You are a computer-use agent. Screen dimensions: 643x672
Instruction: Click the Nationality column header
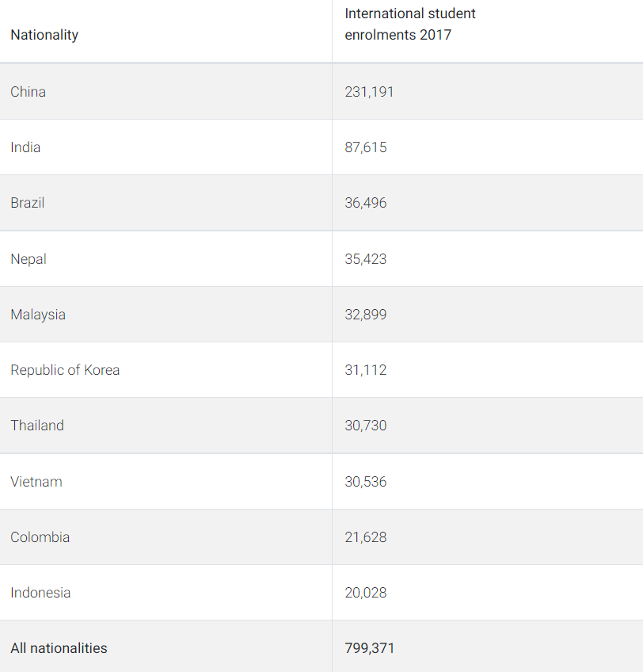click(x=44, y=35)
